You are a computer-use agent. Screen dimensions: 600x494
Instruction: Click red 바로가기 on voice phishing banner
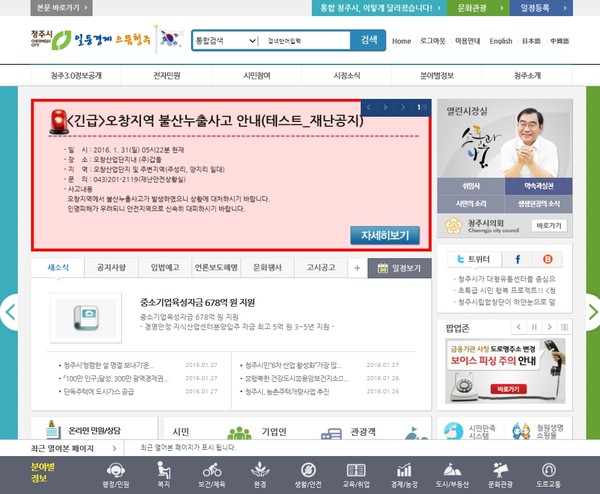click(x=509, y=389)
